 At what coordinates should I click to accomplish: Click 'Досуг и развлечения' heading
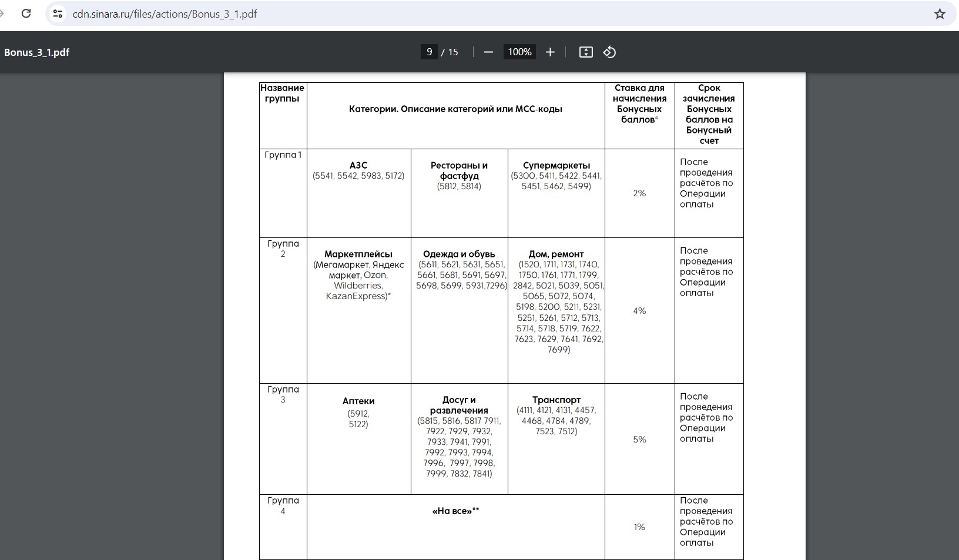click(459, 405)
